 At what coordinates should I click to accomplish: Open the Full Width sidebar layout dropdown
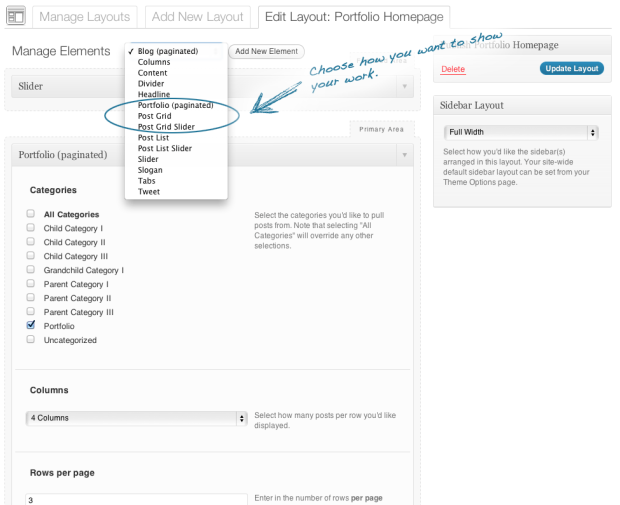point(520,132)
